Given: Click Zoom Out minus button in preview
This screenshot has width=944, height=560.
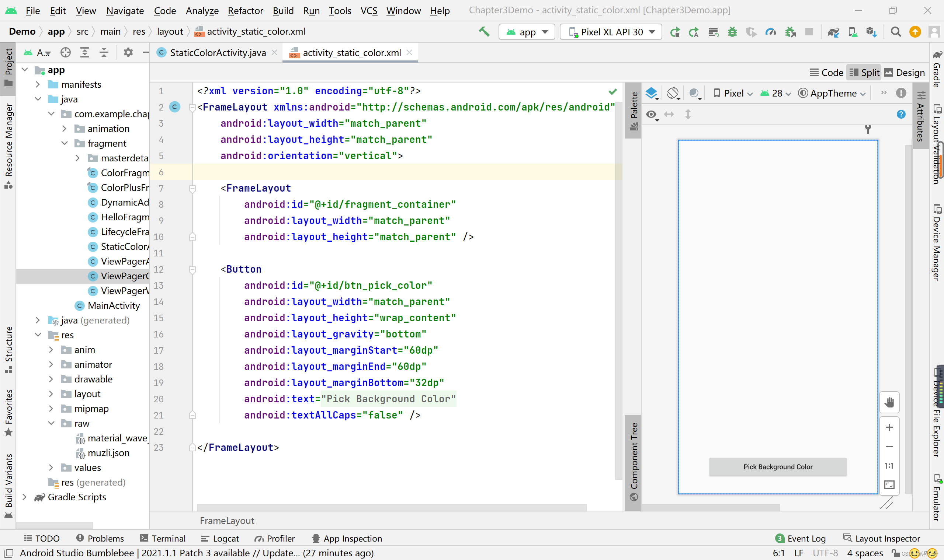Looking at the screenshot, I should point(889,447).
